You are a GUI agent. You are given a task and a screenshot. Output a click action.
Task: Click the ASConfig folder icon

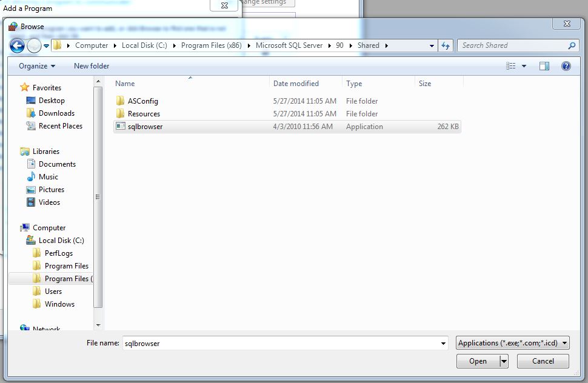pos(120,101)
